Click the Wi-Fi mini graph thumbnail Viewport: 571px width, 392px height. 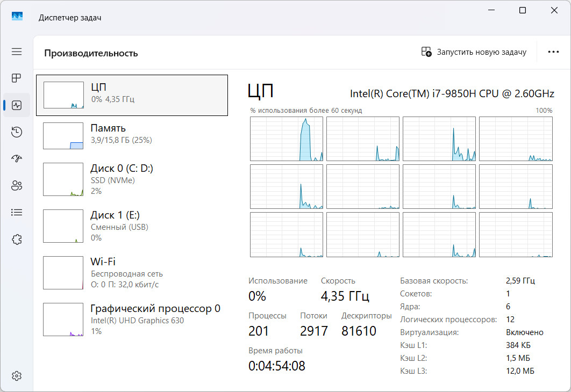pyautogui.click(x=63, y=273)
